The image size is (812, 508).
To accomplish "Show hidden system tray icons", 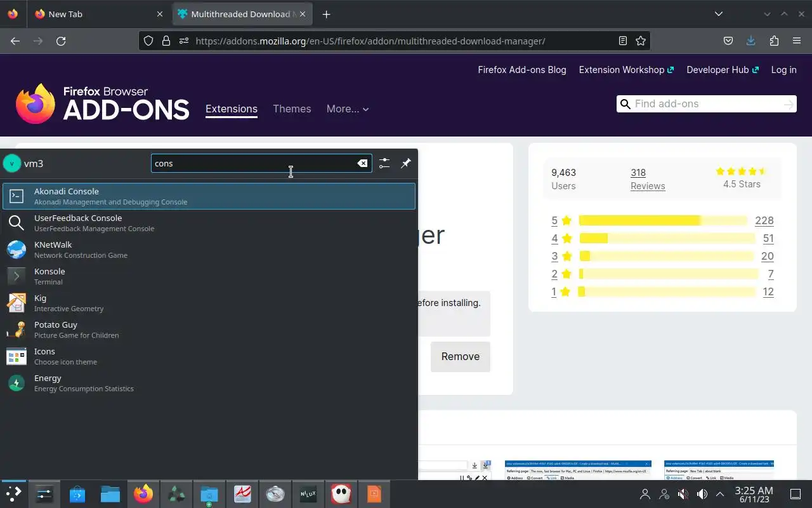I will coord(720,494).
